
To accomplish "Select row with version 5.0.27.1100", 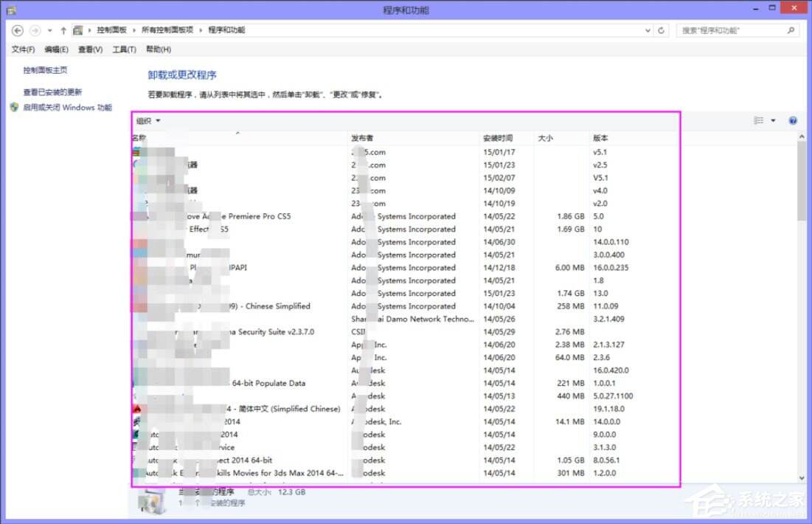I will click(x=404, y=396).
